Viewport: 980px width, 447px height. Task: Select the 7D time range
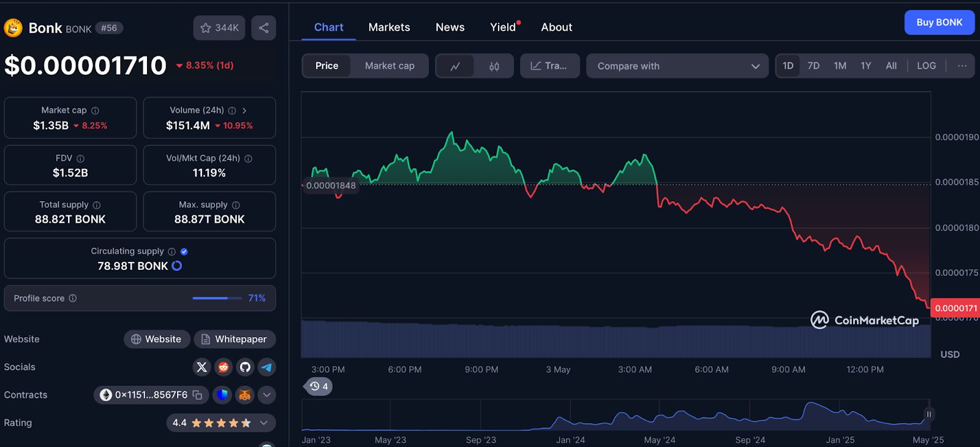[813, 66]
